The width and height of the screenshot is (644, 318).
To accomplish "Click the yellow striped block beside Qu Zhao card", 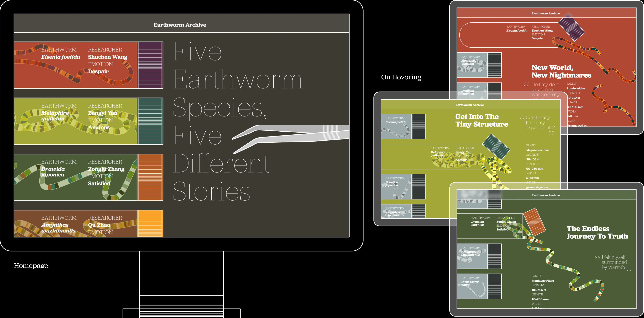I will coord(150,223).
